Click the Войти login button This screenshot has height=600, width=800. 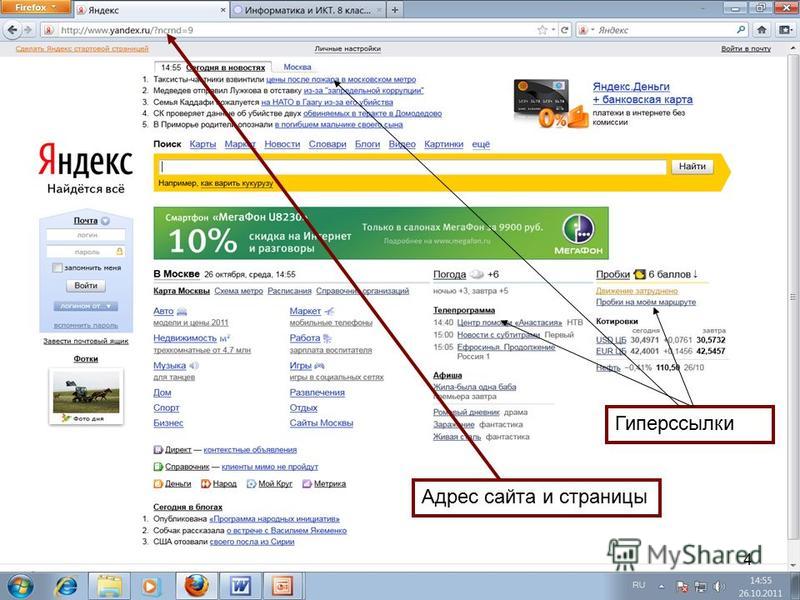click(x=86, y=286)
